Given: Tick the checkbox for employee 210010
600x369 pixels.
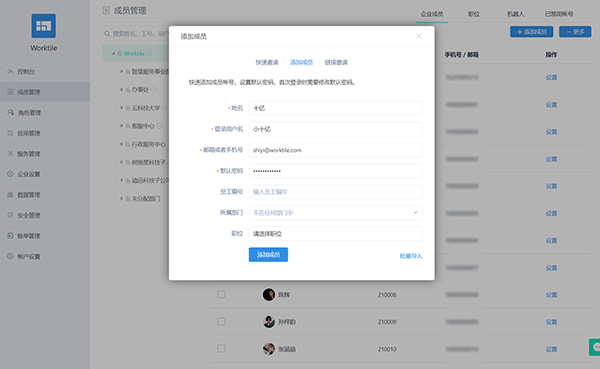Looking at the screenshot, I should 221,349.
